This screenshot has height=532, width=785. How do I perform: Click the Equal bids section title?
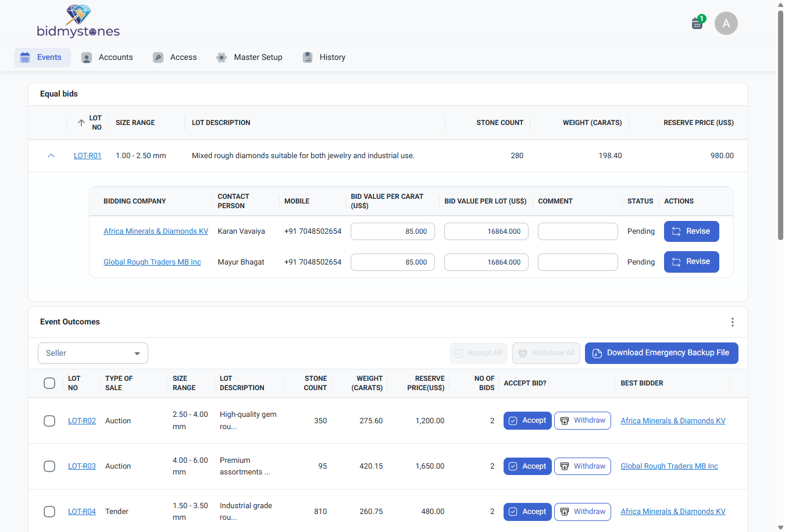click(x=59, y=94)
